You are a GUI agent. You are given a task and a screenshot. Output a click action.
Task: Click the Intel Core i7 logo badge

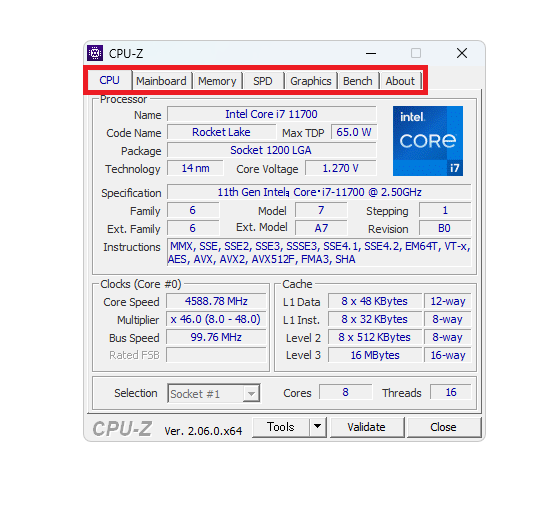(428, 141)
